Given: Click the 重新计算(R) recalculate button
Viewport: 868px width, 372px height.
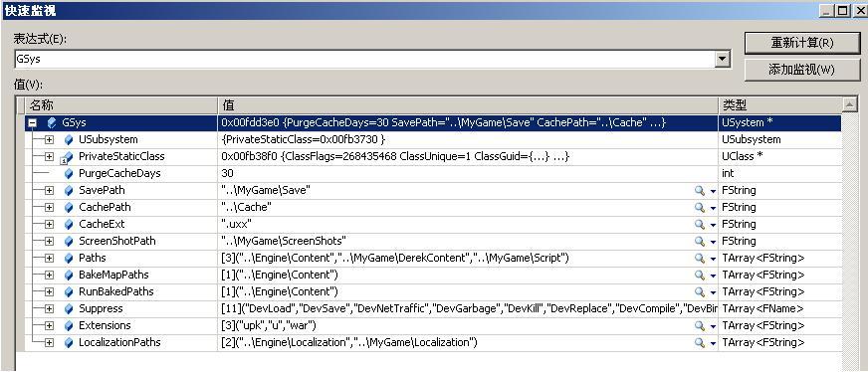Looking at the screenshot, I should click(801, 43).
